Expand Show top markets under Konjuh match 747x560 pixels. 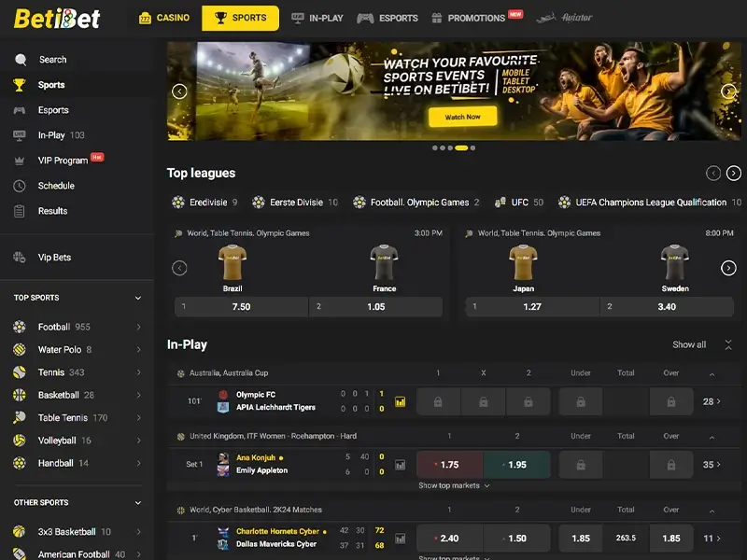(454, 485)
